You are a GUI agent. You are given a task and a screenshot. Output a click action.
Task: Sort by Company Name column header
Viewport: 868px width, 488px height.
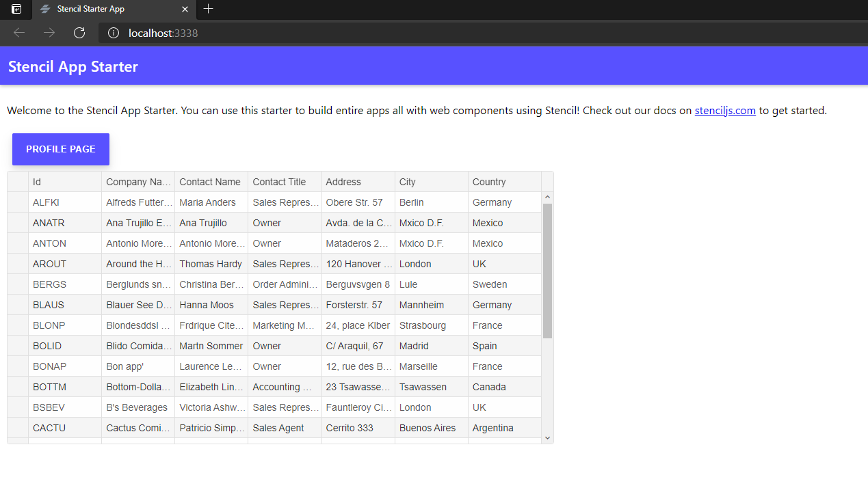(x=138, y=182)
